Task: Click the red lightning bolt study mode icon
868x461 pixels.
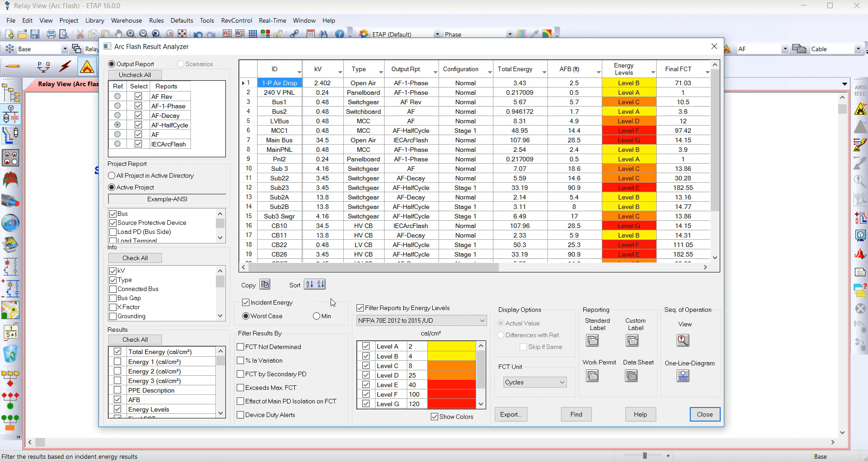Action: click(65, 67)
